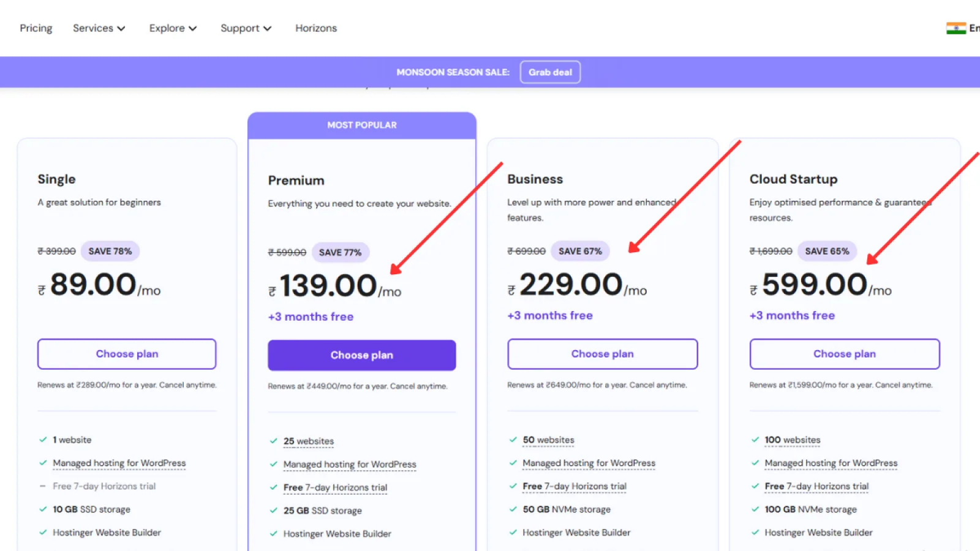
Task: Click the 599.00/mo price
Action: (821, 285)
